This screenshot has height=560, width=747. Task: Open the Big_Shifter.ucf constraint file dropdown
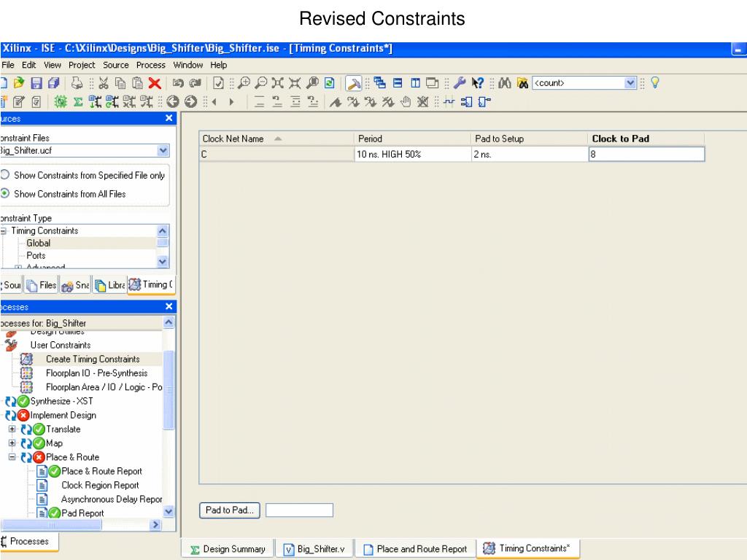pyautogui.click(x=163, y=150)
